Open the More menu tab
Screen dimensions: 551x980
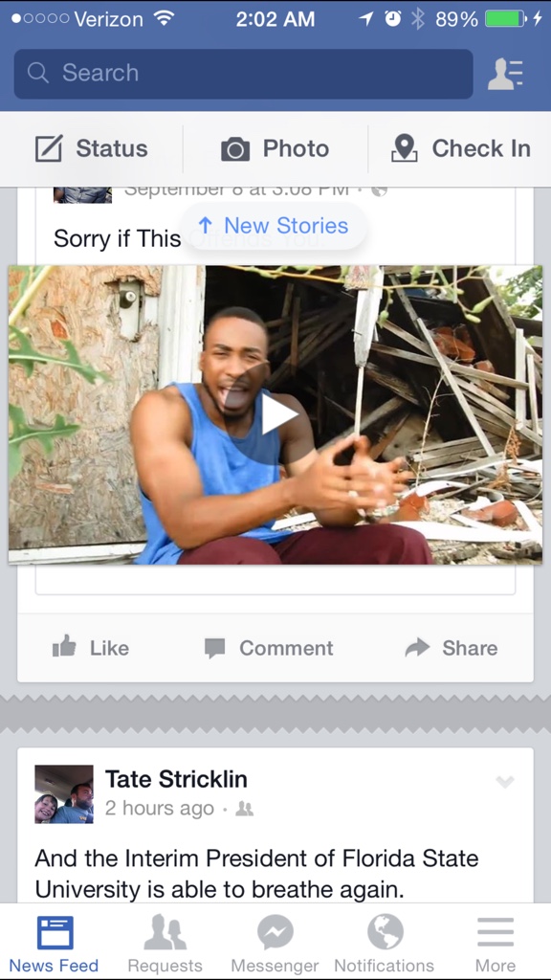click(496, 944)
